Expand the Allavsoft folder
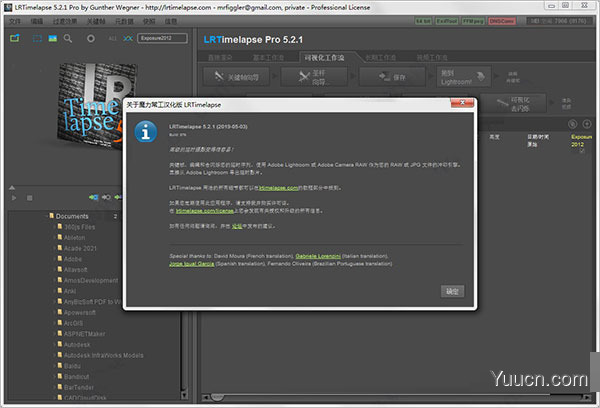The height and width of the screenshot is (408, 600). point(54,270)
